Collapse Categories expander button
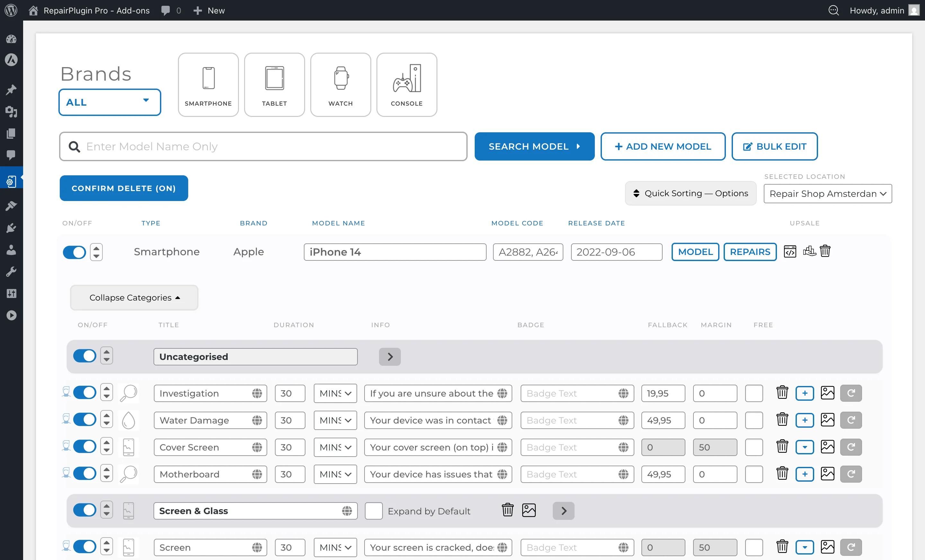The width and height of the screenshot is (925, 560). (134, 298)
